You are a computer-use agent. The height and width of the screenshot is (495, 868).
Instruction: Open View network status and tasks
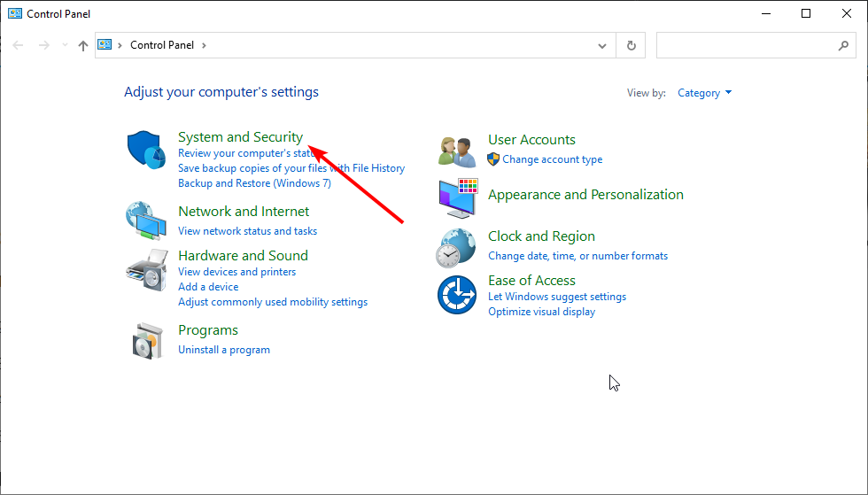click(x=247, y=231)
